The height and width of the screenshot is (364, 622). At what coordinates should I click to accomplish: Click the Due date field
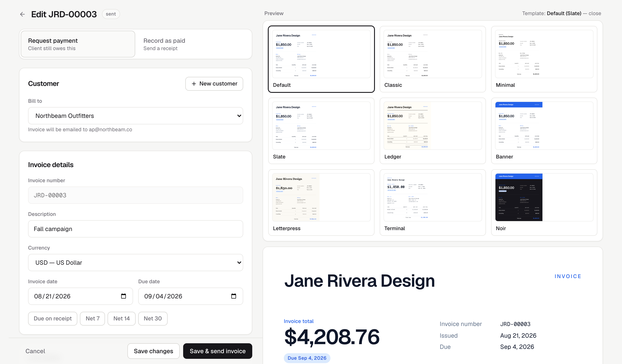[190, 296]
